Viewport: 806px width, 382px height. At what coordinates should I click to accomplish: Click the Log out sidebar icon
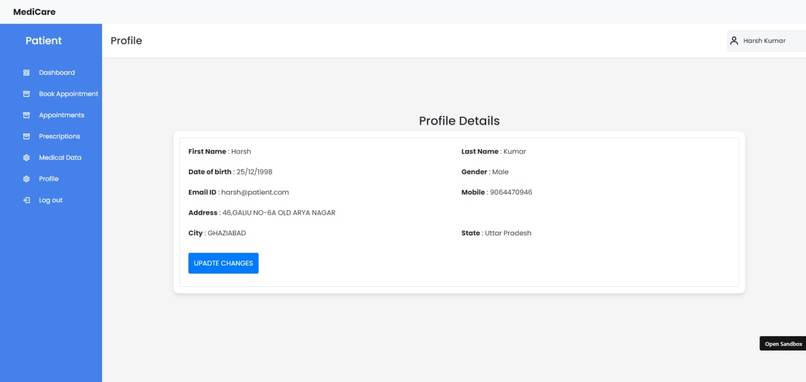[x=27, y=200]
